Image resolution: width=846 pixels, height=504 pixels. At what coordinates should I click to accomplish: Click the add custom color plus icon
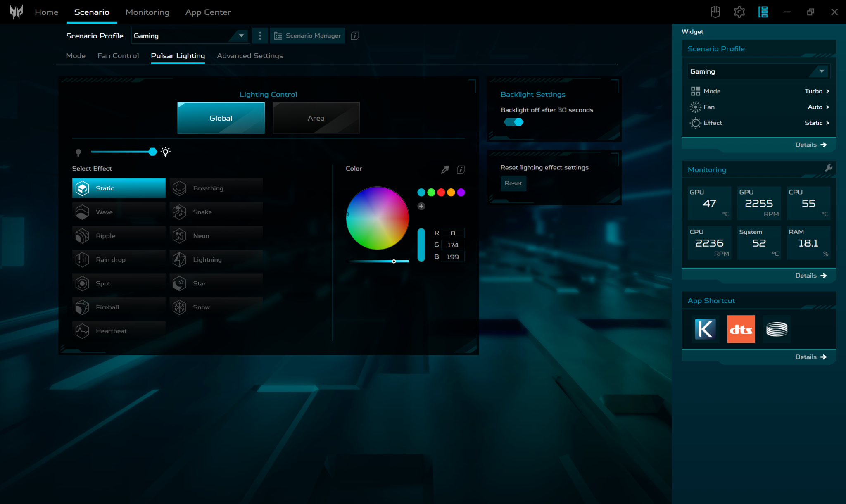click(421, 206)
